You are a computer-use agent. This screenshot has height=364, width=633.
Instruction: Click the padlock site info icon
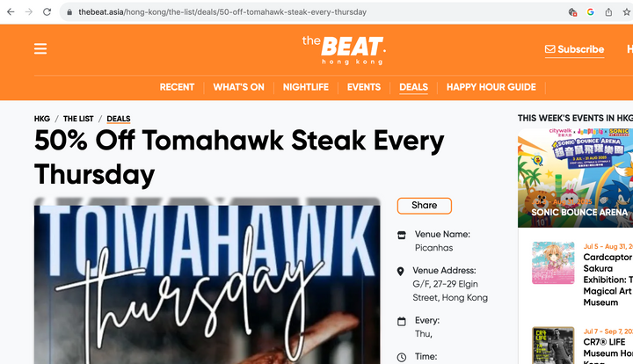click(x=69, y=12)
